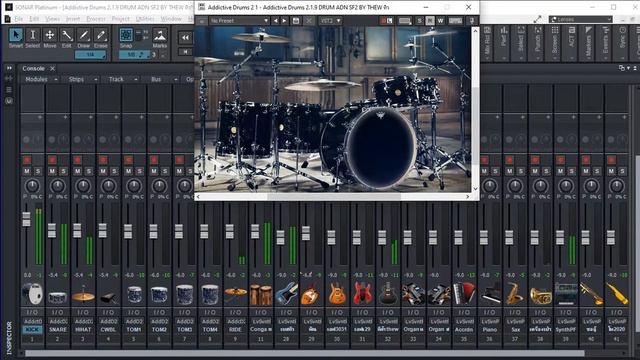
Task: Activate the Draw tool
Action: tap(84, 35)
